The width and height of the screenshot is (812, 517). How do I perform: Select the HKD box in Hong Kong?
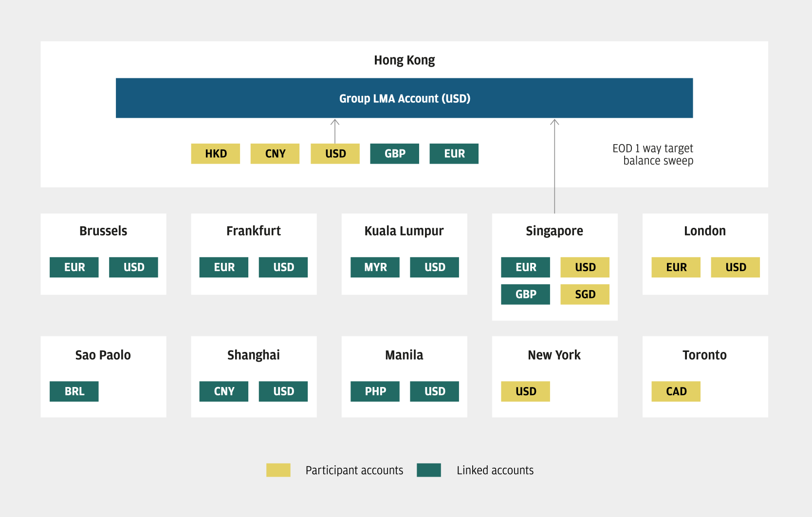tap(216, 154)
